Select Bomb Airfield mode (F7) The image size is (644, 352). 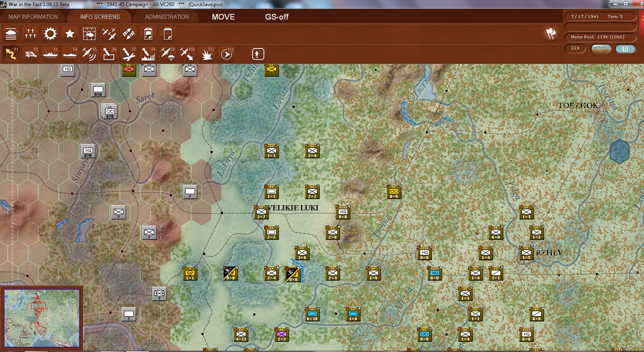pos(128,54)
